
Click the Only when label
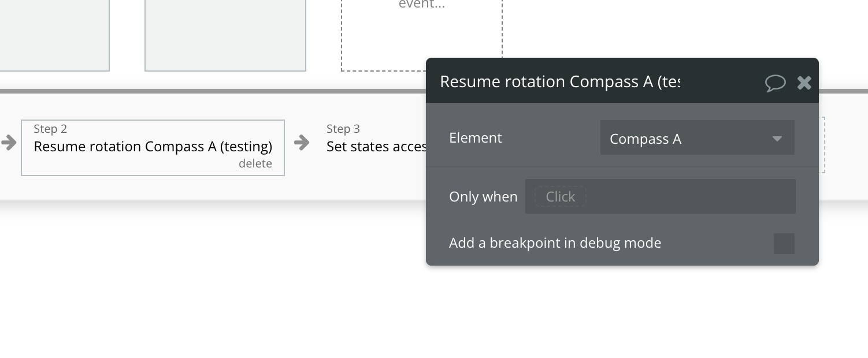point(483,197)
